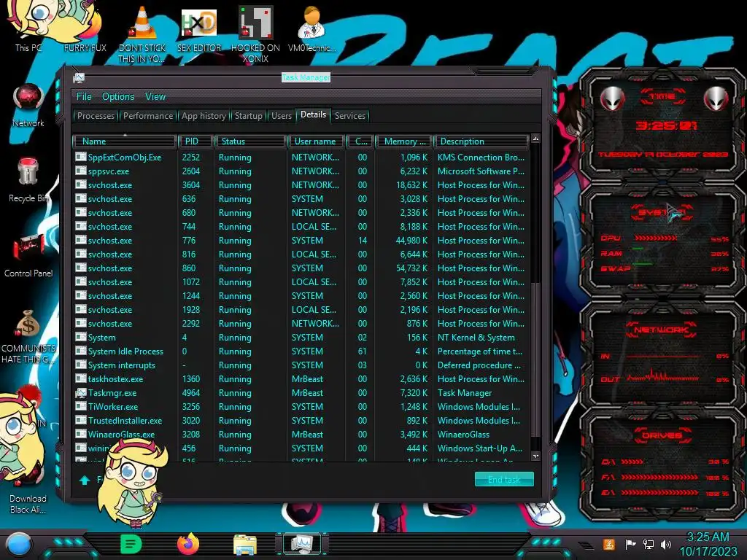Screen dimensions: 747x560
Task: Click the Start orb button
Action: click(18, 545)
